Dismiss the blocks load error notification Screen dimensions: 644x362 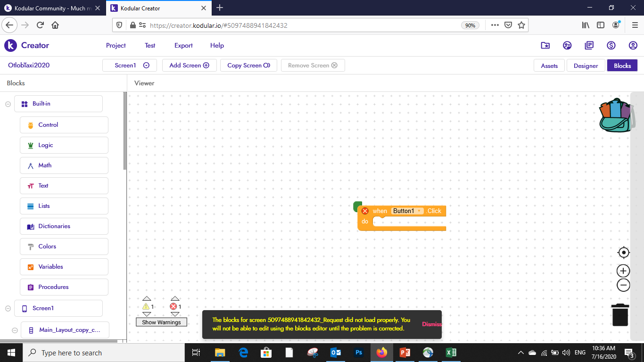[431, 324]
